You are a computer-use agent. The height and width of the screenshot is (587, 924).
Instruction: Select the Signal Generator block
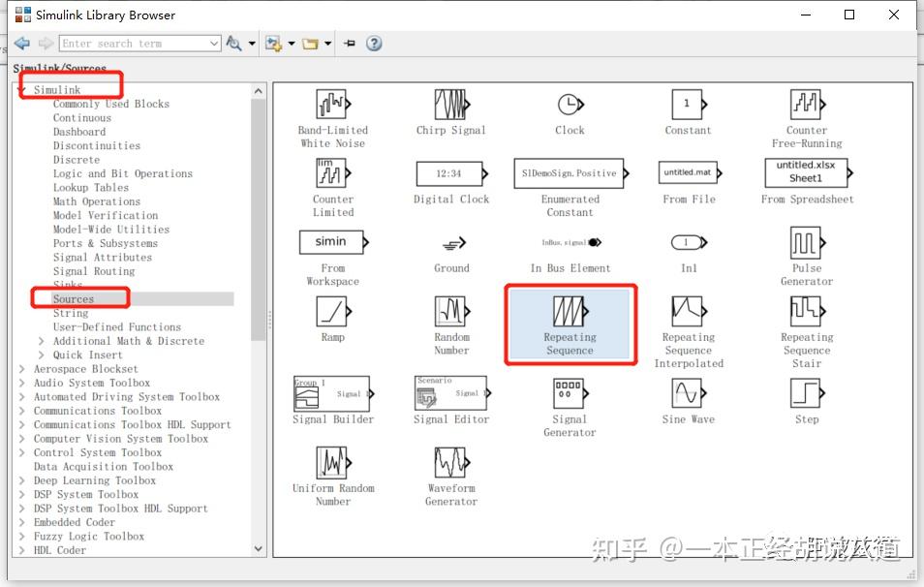[x=570, y=393]
